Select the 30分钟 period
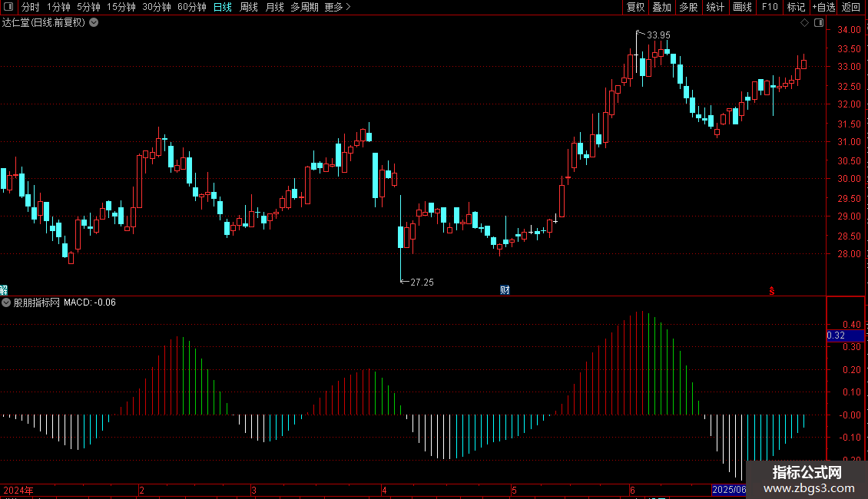868x499 pixels. (x=157, y=7)
